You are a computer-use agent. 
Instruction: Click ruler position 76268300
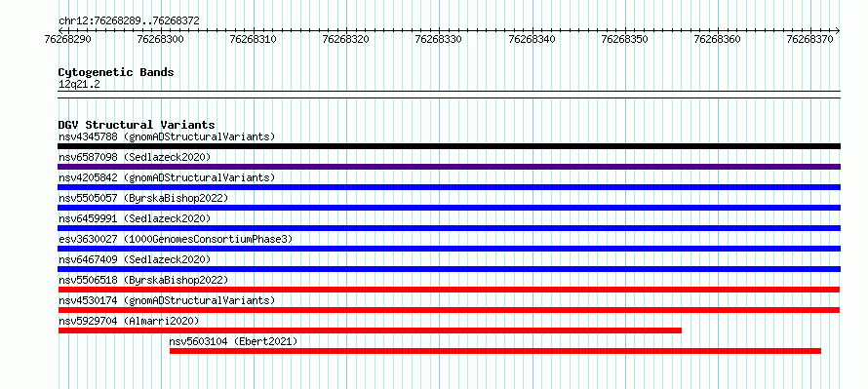click(x=161, y=39)
